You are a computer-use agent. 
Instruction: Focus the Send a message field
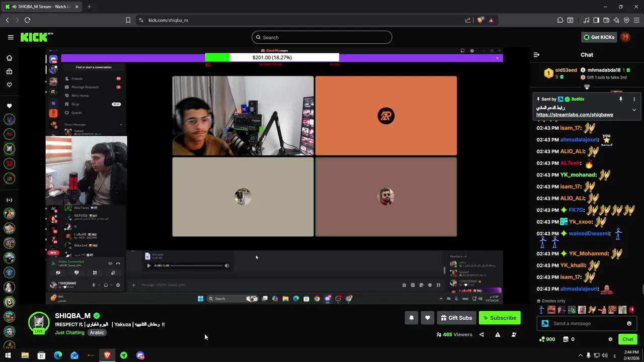[x=587, y=323]
